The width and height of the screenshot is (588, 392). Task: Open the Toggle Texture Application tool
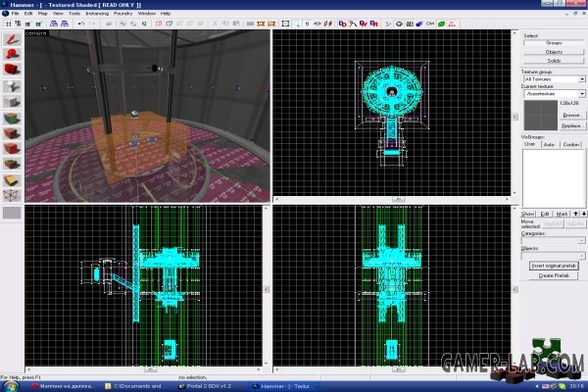click(x=12, y=119)
